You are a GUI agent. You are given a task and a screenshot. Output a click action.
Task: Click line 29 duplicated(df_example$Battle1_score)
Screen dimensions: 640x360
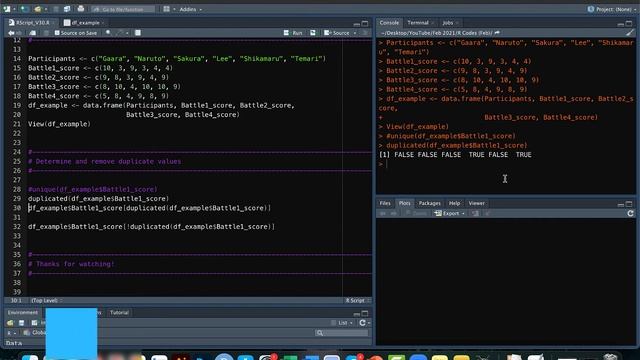click(x=98, y=199)
